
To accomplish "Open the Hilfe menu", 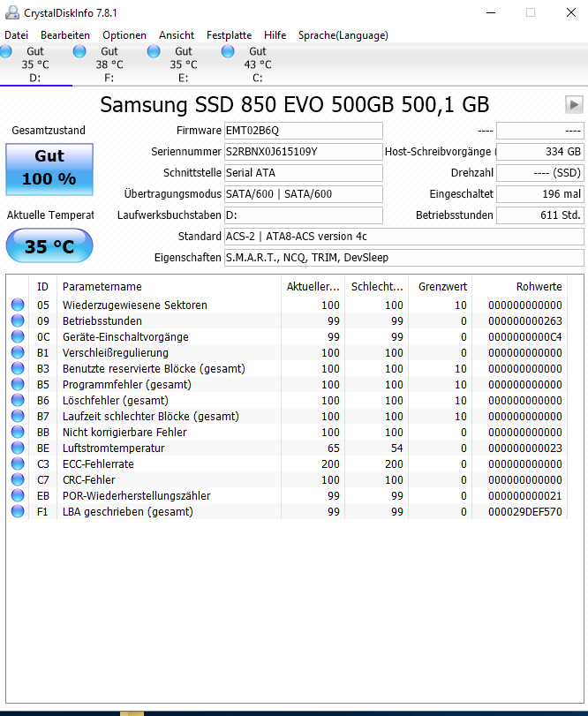I will [x=275, y=35].
